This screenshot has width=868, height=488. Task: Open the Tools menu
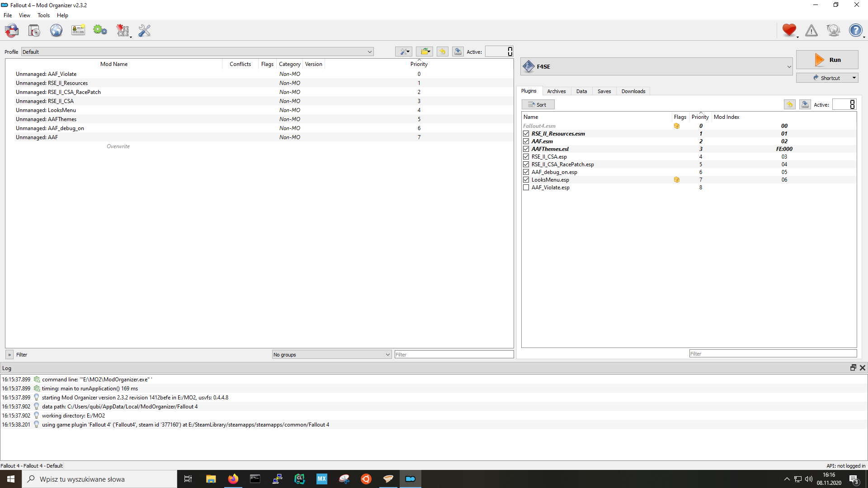[x=43, y=15]
